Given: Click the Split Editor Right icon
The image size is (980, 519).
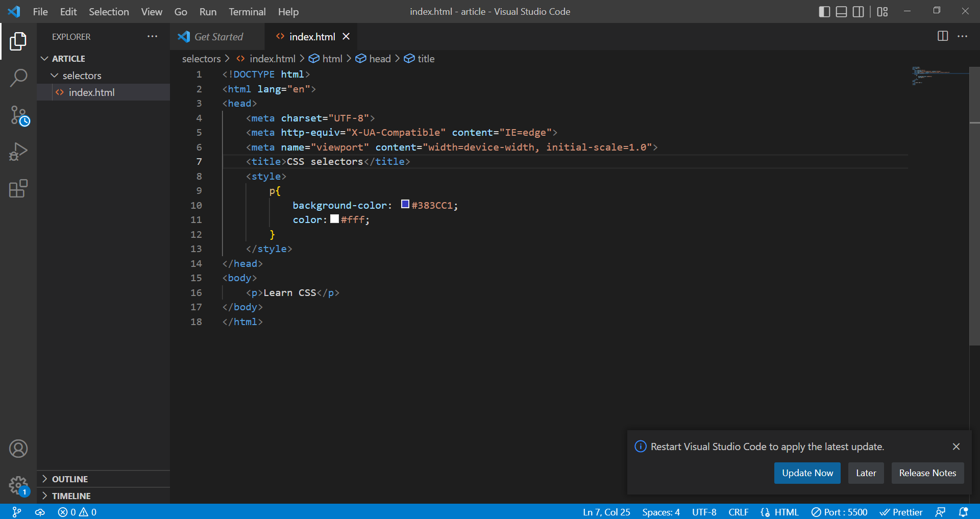Looking at the screenshot, I should point(943,36).
